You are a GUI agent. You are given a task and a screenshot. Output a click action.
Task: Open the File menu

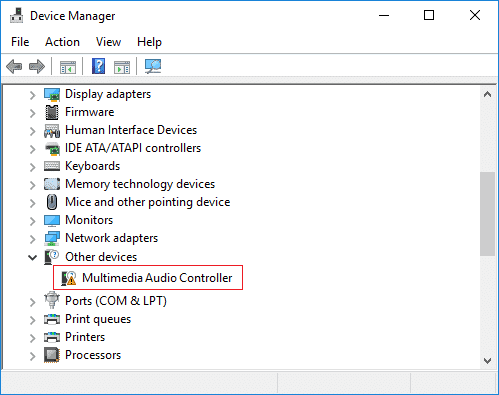point(20,42)
